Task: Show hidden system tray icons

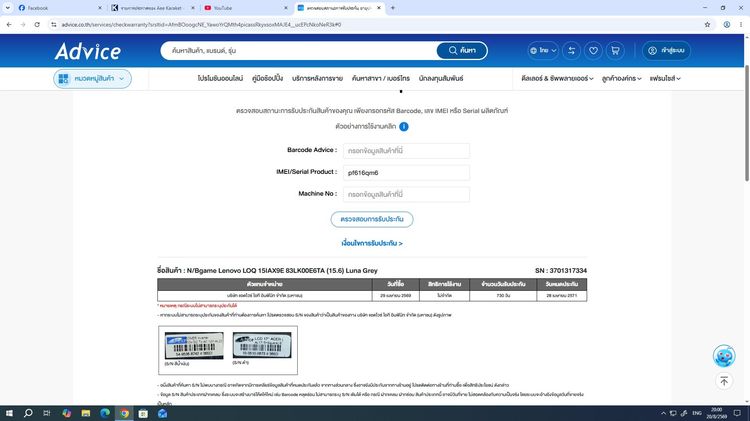Action: 663,413
